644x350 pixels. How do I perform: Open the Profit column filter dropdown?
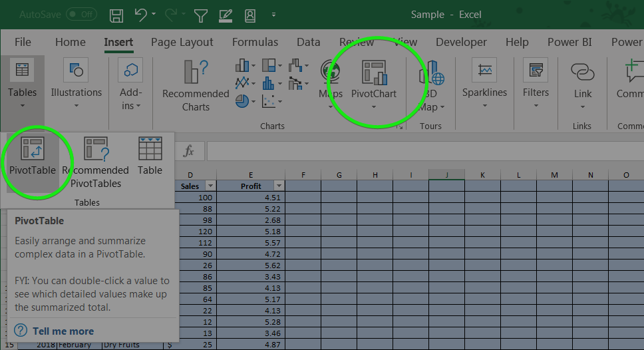(x=279, y=186)
